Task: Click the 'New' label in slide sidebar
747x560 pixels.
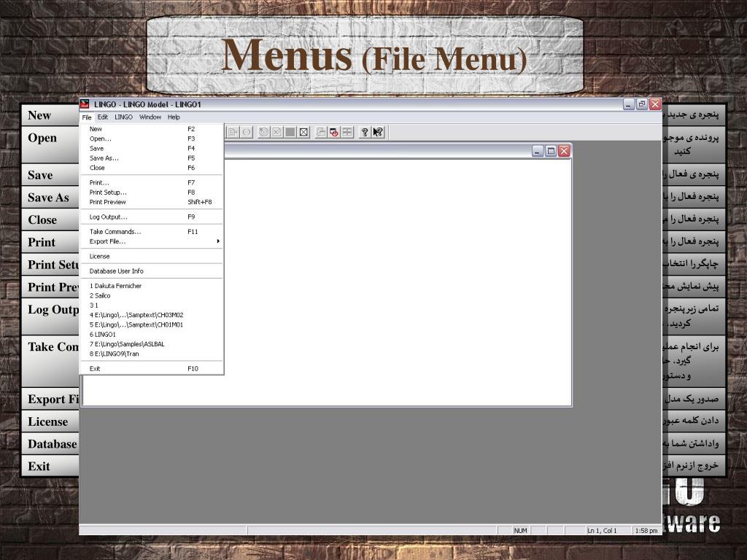Action: (x=39, y=115)
